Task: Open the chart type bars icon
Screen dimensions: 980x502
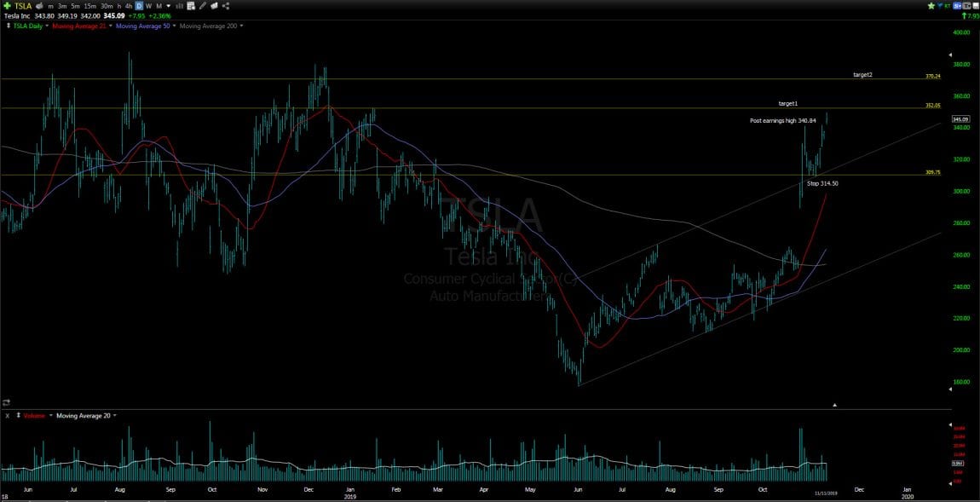Action: pos(179,6)
